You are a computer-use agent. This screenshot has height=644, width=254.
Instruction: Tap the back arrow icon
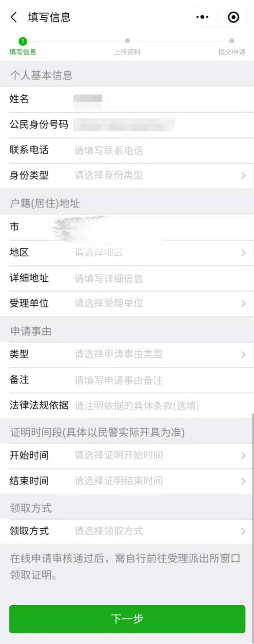14,17
